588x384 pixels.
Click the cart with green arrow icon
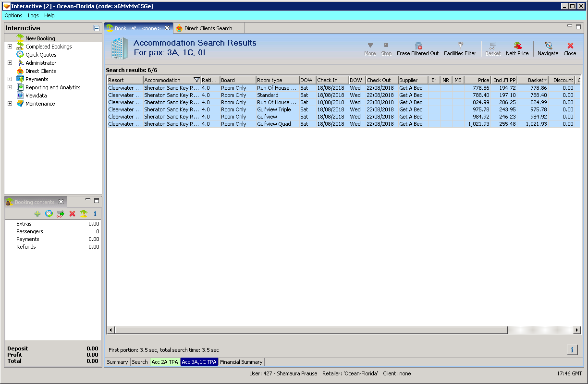61,214
